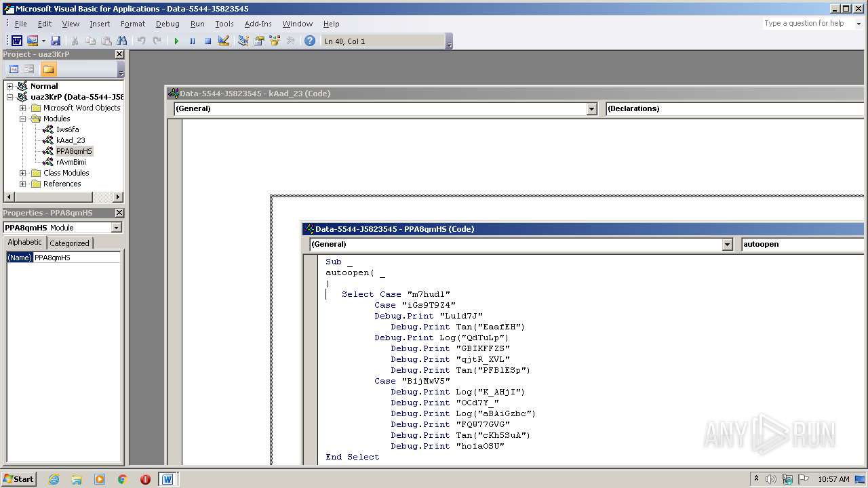Close the Project explorer panel
The image size is (868, 488).
click(119, 54)
